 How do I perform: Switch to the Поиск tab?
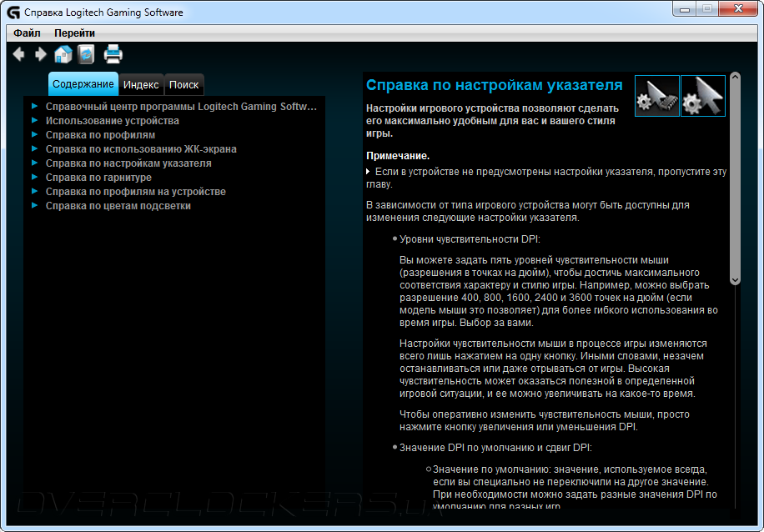pyautogui.click(x=183, y=85)
